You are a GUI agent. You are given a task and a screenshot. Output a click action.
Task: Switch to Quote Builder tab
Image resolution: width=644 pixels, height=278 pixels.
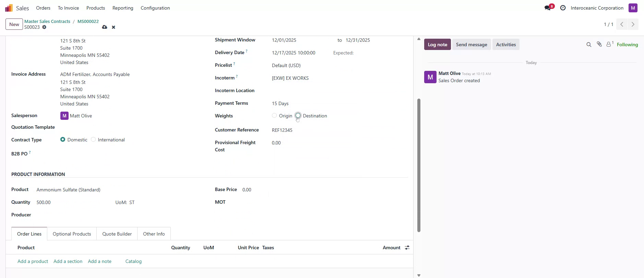[x=117, y=234]
